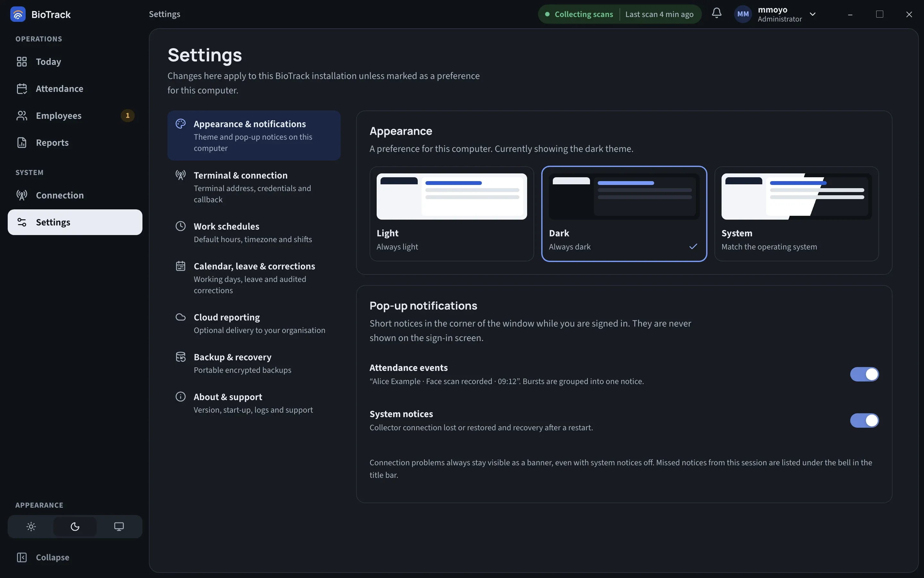Viewport: 924px width, 578px height.
Task: Click the Employees badge showing 1
Action: 127,116
